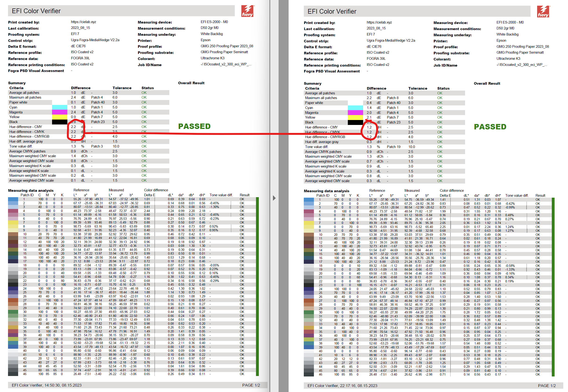
Task: Click the green PASSED result on right page
Action: pos(490,127)
